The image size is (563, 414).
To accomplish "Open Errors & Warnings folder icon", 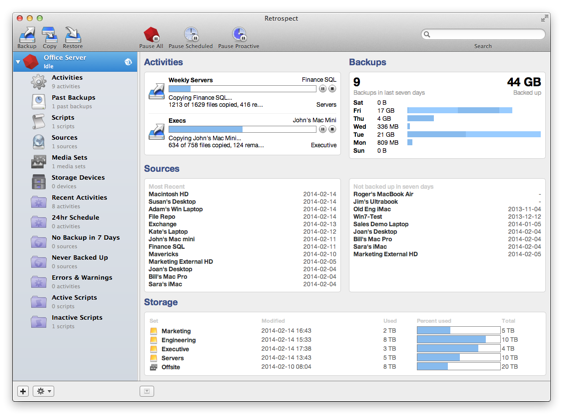I will [38, 282].
